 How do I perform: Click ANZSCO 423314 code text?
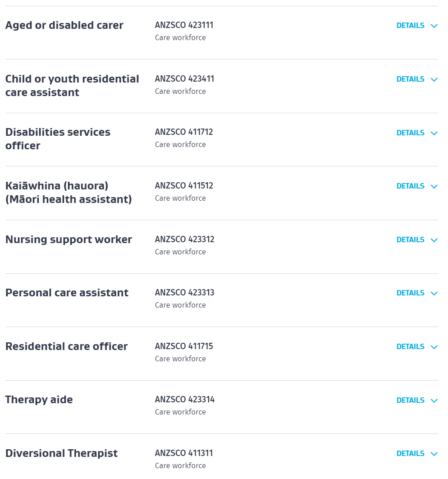(x=185, y=400)
